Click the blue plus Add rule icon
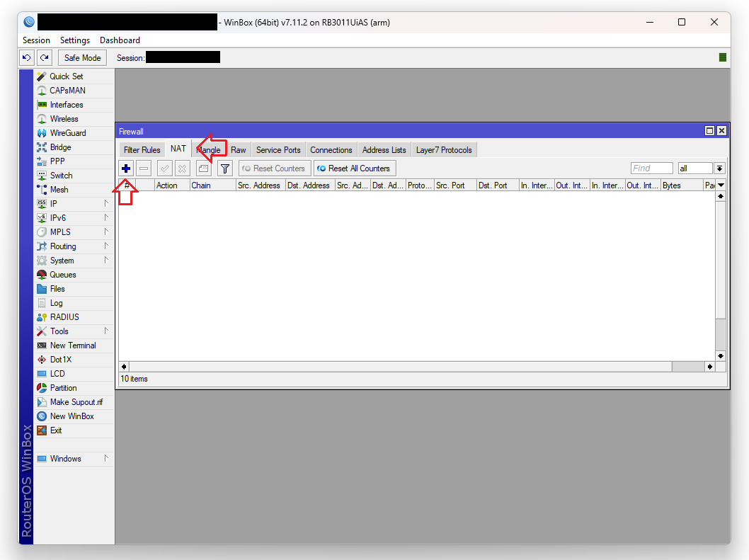The width and height of the screenshot is (749, 560). (x=126, y=168)
